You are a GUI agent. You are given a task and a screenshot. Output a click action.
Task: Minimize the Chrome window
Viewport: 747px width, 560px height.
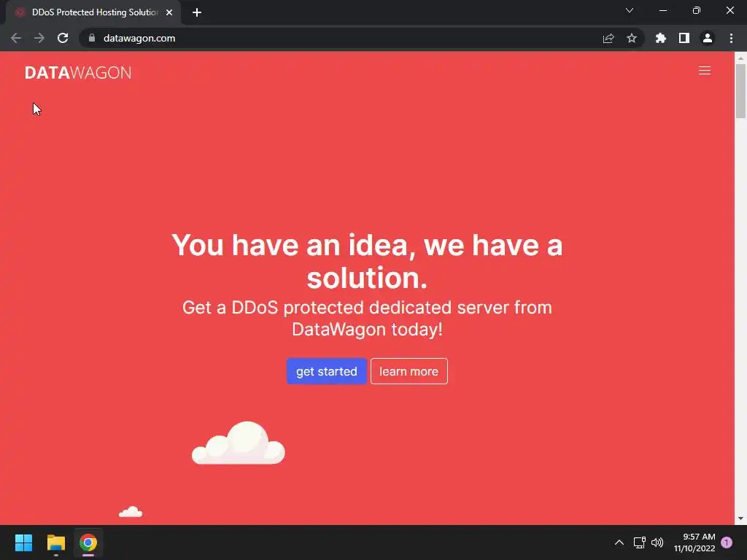(x=662, y=10)
